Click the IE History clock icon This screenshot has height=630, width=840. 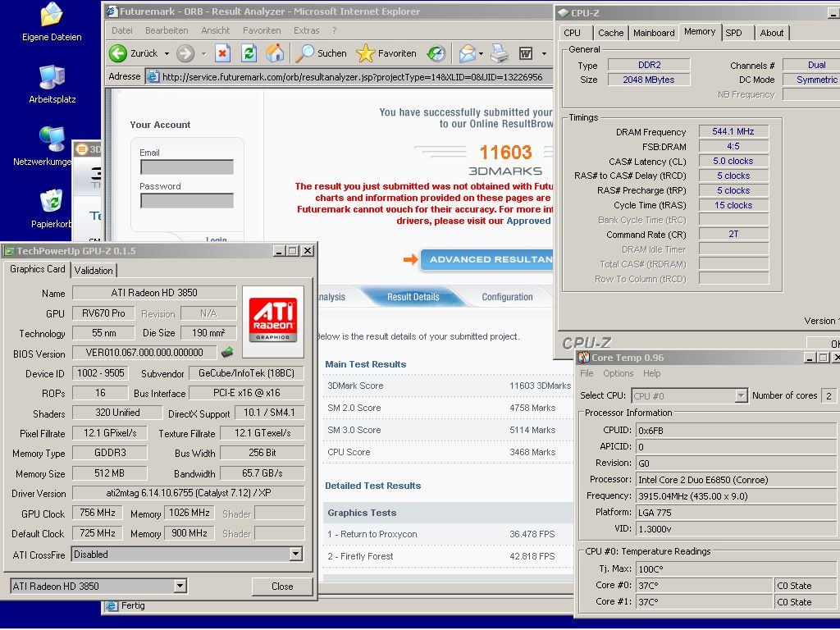coord(436,53)
